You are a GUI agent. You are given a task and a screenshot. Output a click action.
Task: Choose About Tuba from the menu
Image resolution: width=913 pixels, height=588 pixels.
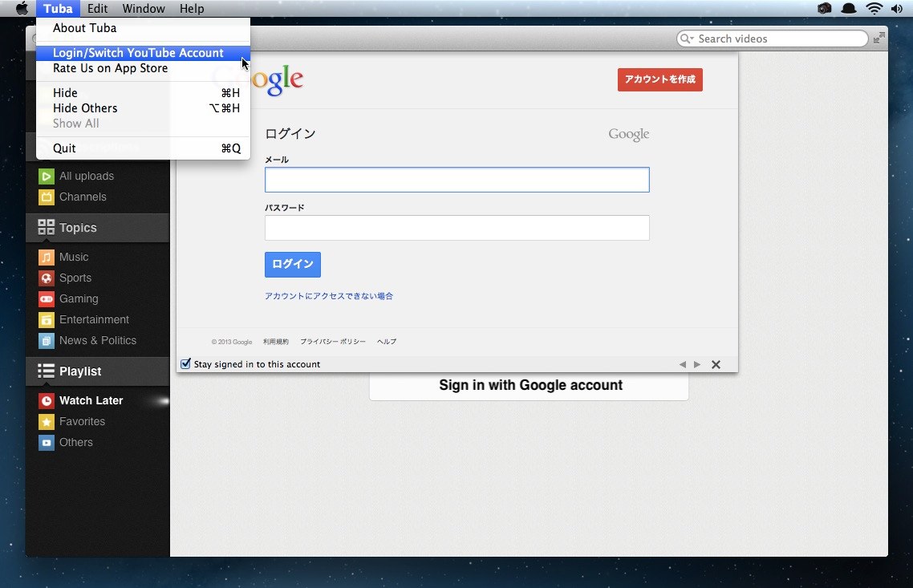[144, 28]
